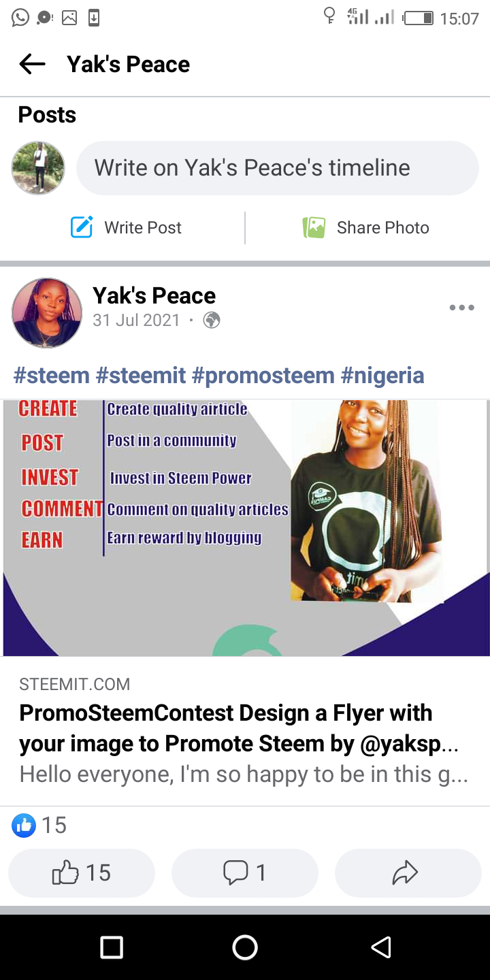Open the Steem flyer preview image

[x=245, y=527]
